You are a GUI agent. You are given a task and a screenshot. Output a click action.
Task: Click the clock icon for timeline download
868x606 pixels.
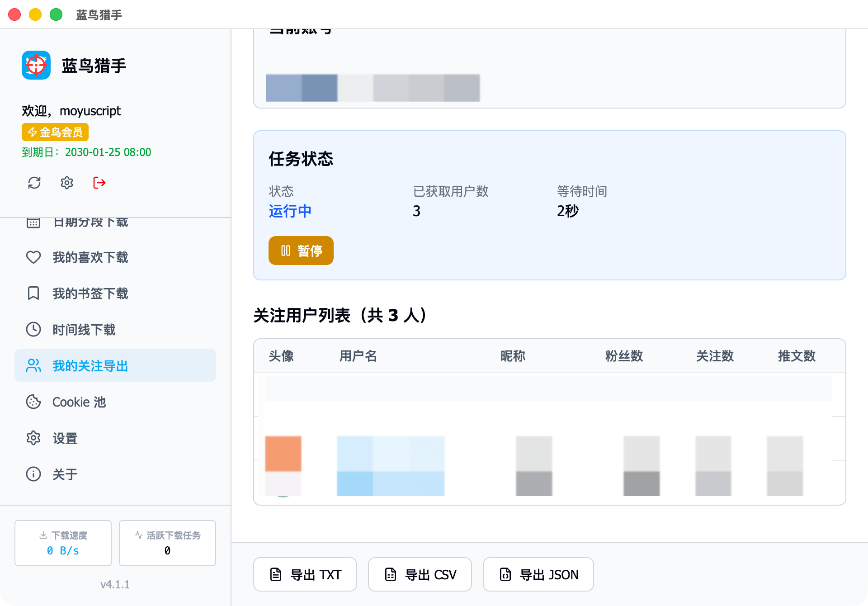pos(33,330)
